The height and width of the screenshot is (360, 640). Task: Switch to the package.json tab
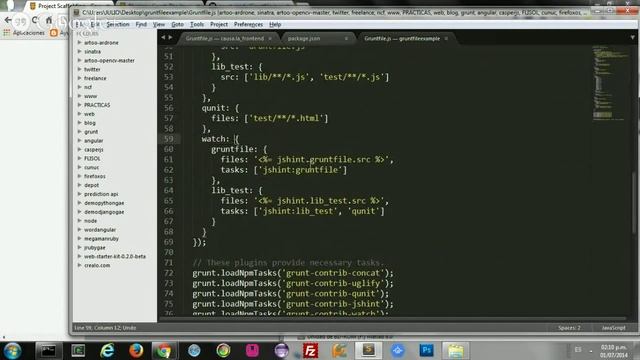[304, 38]
